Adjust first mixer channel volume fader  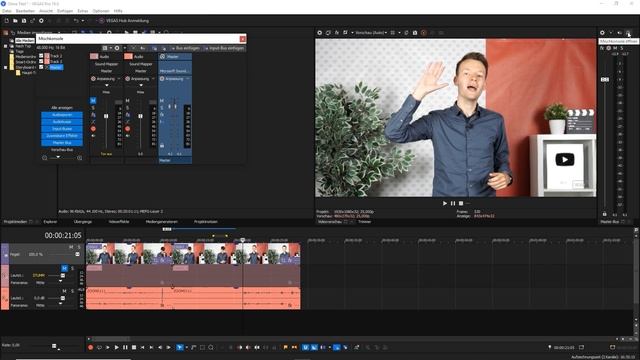[x=106, y=116]
